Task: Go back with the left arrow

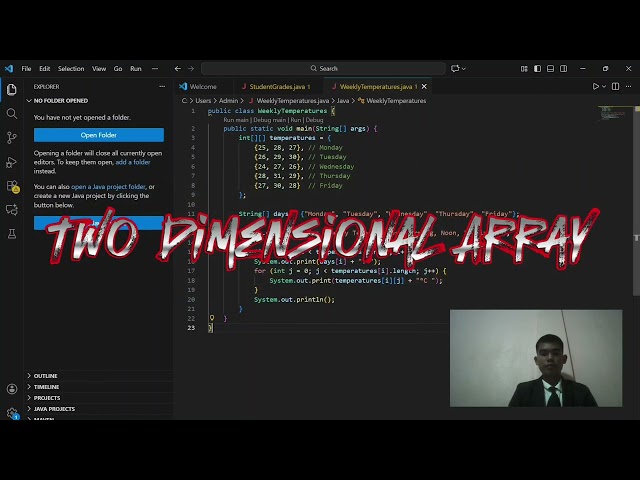Action: (178, 69)
